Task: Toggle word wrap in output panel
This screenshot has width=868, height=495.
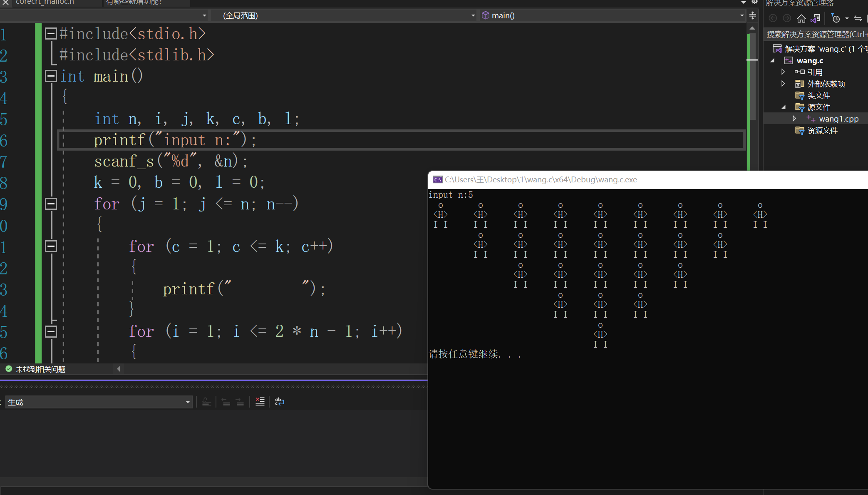Action: [x=280, y=402]
